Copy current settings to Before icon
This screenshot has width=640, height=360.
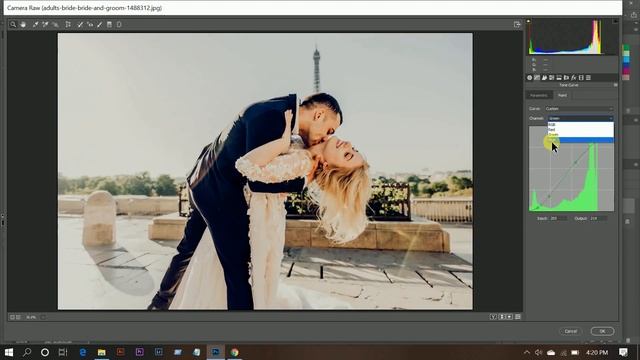[x=510, y=317]
